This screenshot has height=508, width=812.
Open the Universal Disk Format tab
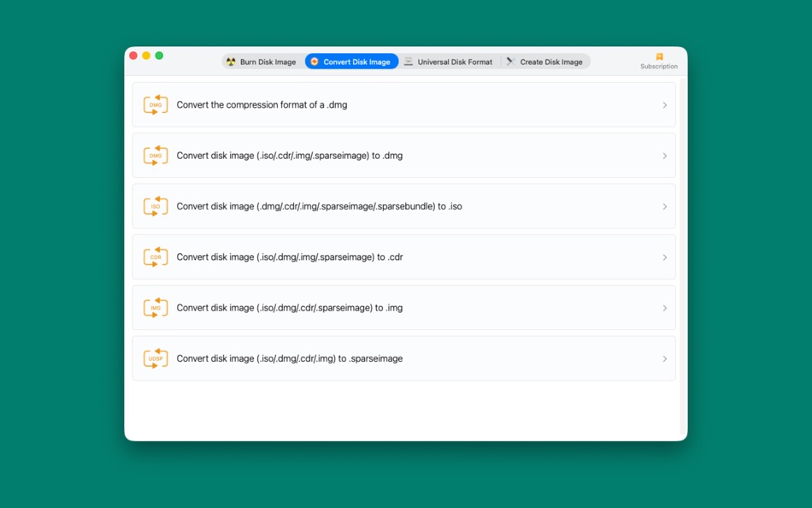[x=450, y=61]
